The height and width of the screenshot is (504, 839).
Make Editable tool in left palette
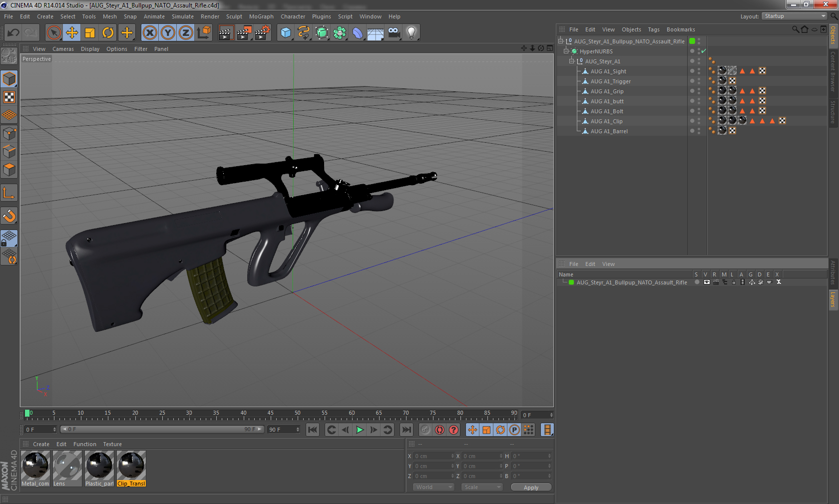[x=9, y=55]
